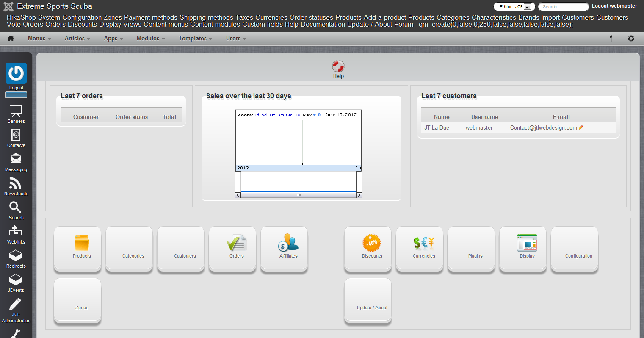Expand the Users dropdown menu

click(x=236, y=38)
